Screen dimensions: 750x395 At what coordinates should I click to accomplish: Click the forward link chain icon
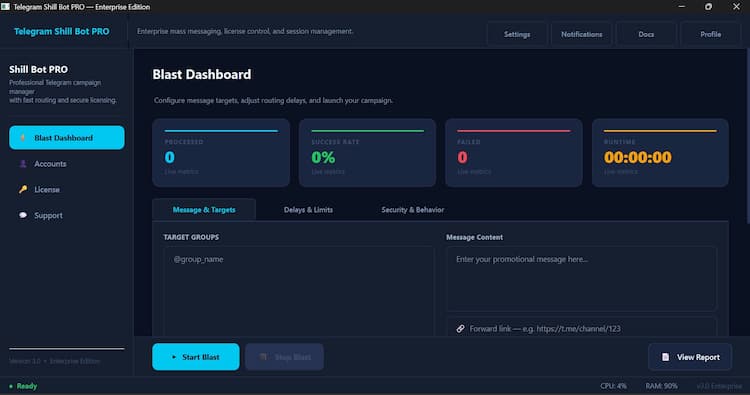tap(460, 329)
